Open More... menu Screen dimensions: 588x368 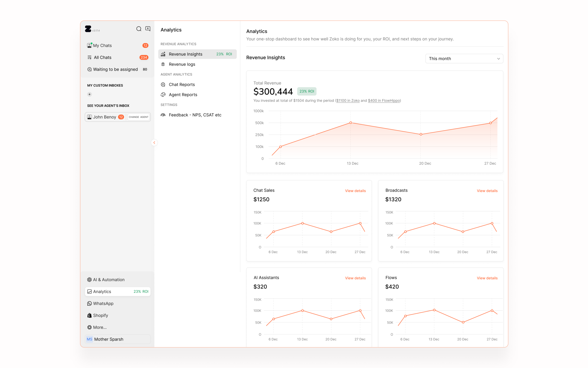pos(118,327)
